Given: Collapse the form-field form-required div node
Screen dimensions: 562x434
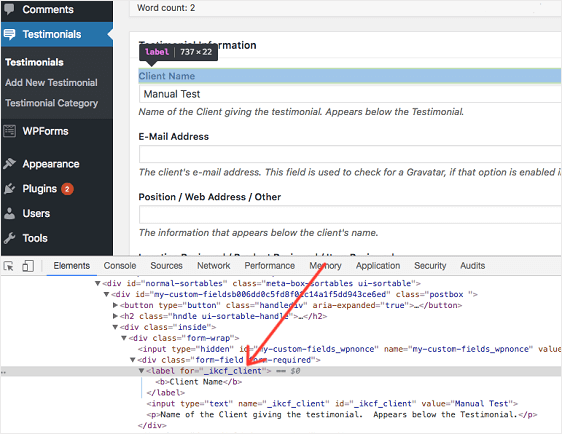Looking at the screenshot, I should [x=133, y=360].
